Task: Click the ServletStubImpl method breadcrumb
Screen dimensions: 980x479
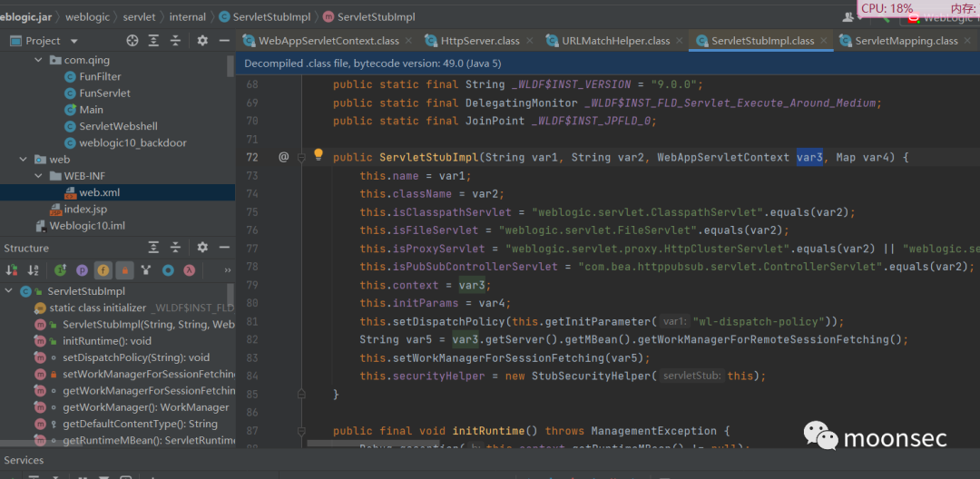Action: (368, 17)
